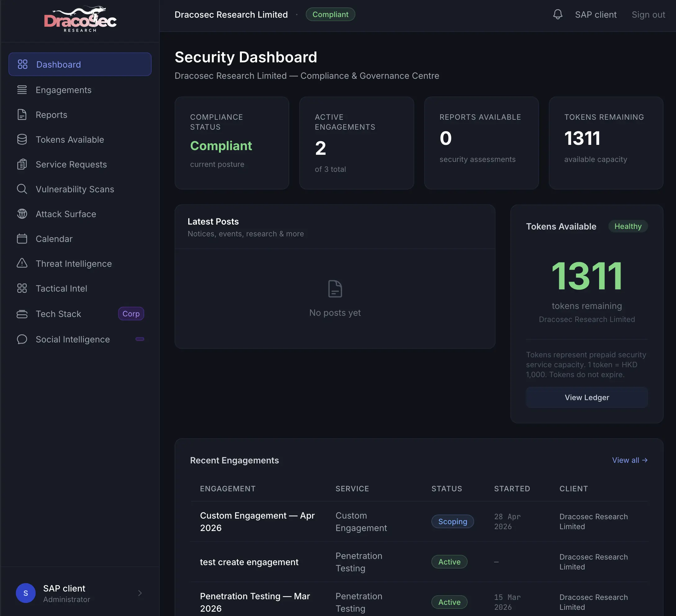The width and height of the screenshot is (676, 616).
Task: Click the Recent Engagements heading
Action: (x=234, y=460)
